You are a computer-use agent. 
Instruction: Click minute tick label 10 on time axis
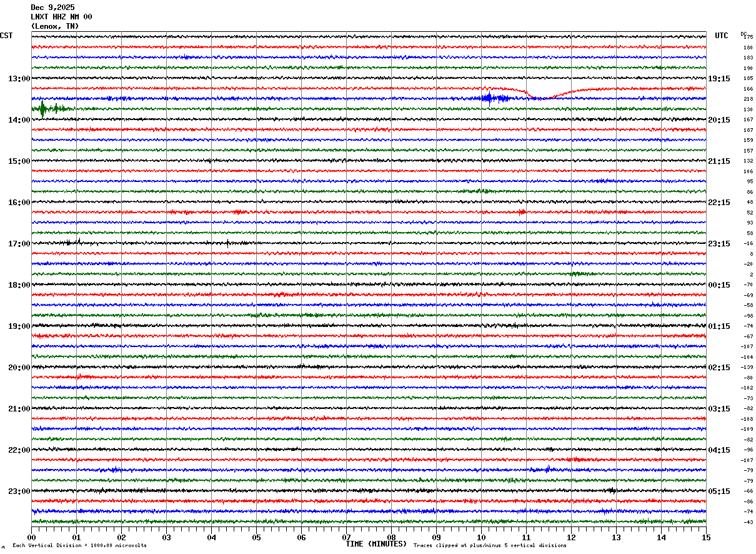[x=481, y=537]
